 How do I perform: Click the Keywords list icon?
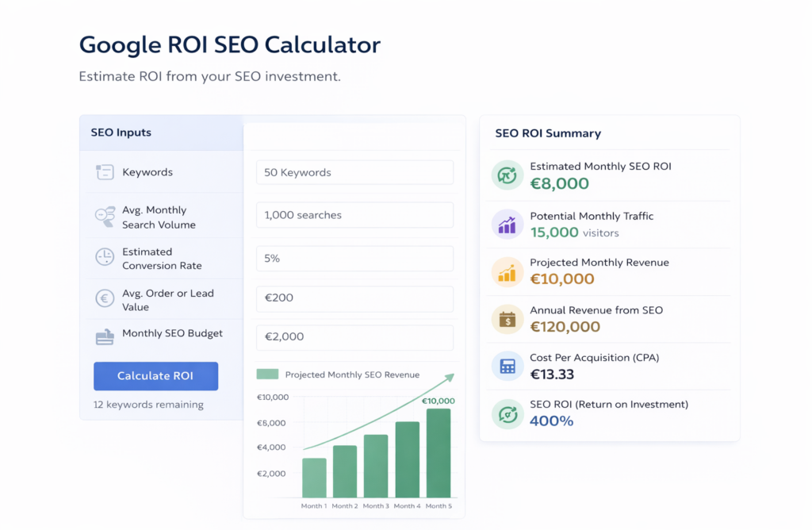[x=105, y=173]
